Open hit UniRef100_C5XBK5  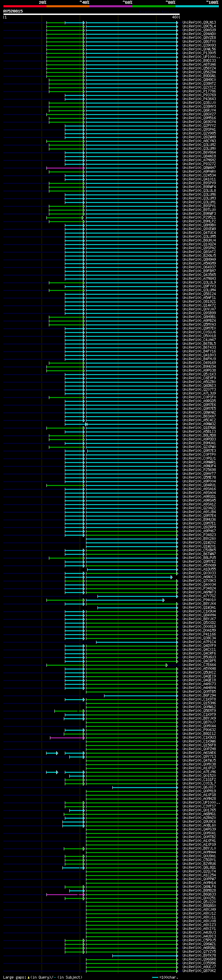pyautogui.click(x=199, y=550)
